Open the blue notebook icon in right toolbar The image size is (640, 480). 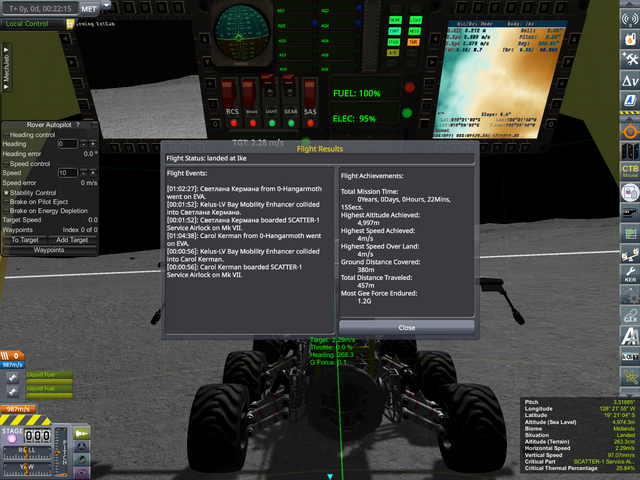click(630, 100)
